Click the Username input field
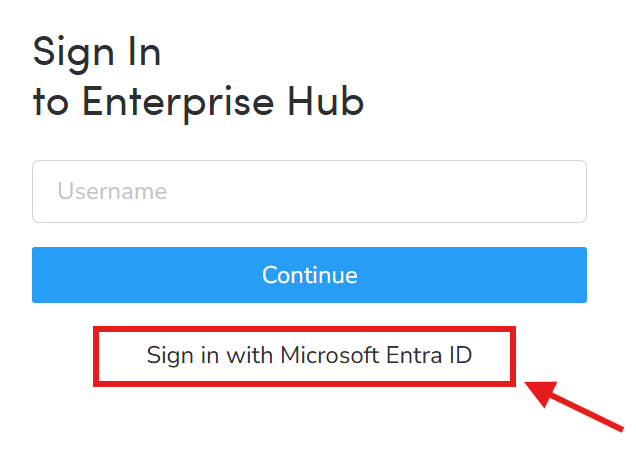This screenshot has width=636, height=454. [309, 191]
